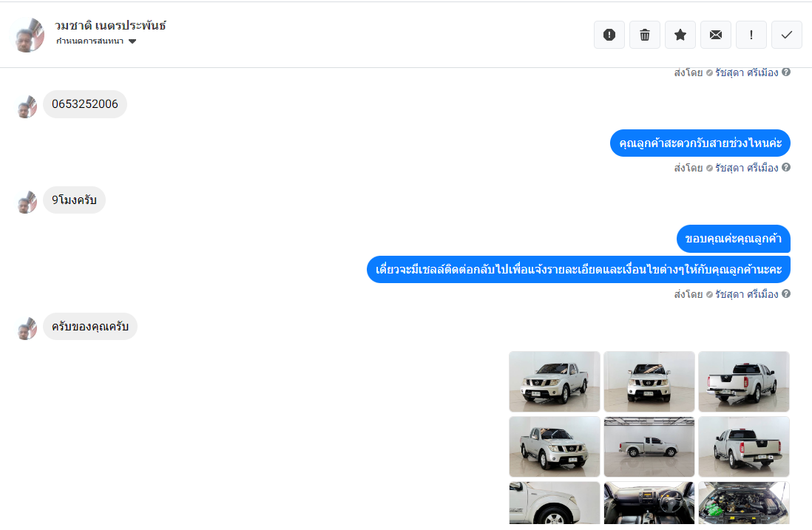The height and width of the screenshot is (530, 812).
Task: Open the interior dashboard photo
Action: pos(649,503)
